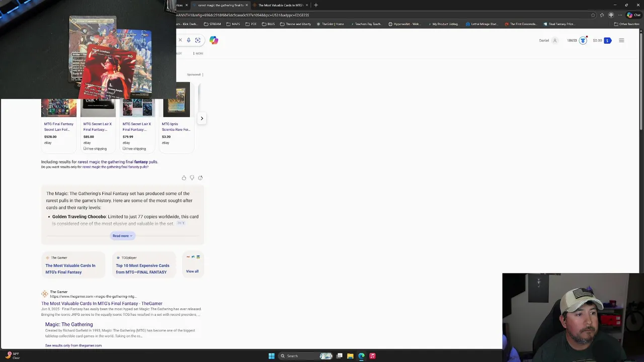The width and height of the screenshot is (644, 362).
Task: Open Final Fantasy Price bookmark
Action: coord(559,24)
